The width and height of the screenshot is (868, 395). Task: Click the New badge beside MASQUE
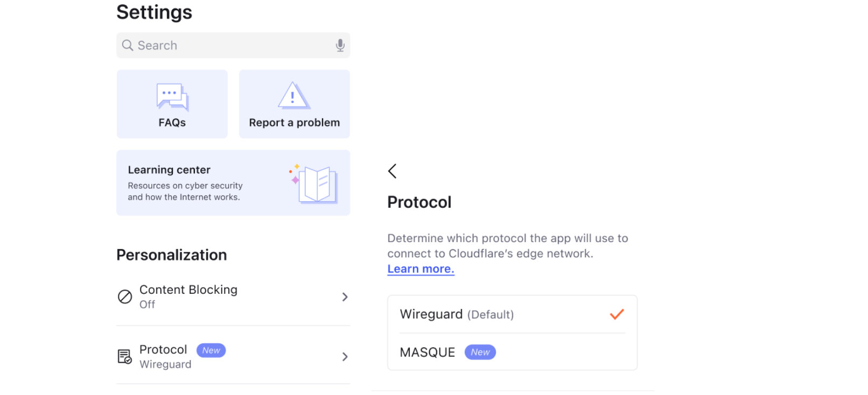[x=480, y=352]
